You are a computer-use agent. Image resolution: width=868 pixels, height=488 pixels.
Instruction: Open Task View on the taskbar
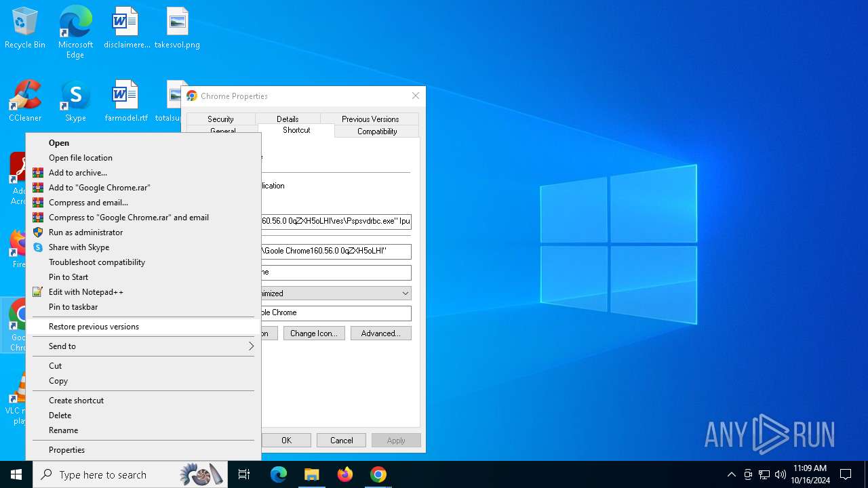click(x=244, y=474)
